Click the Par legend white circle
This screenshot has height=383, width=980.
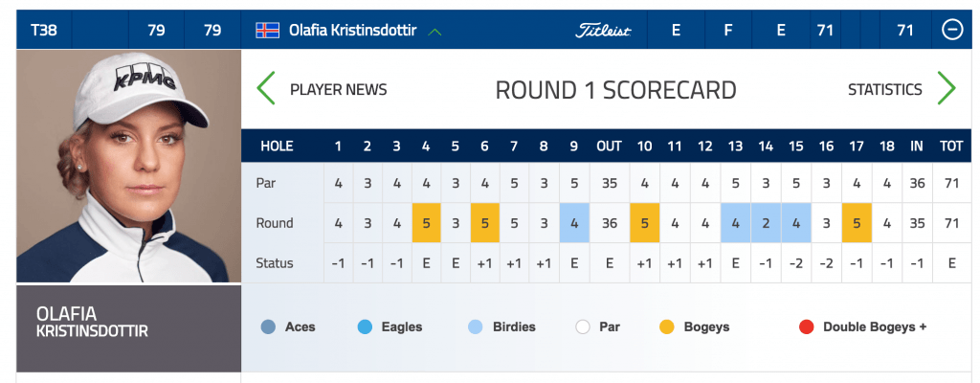click(583, 327)
